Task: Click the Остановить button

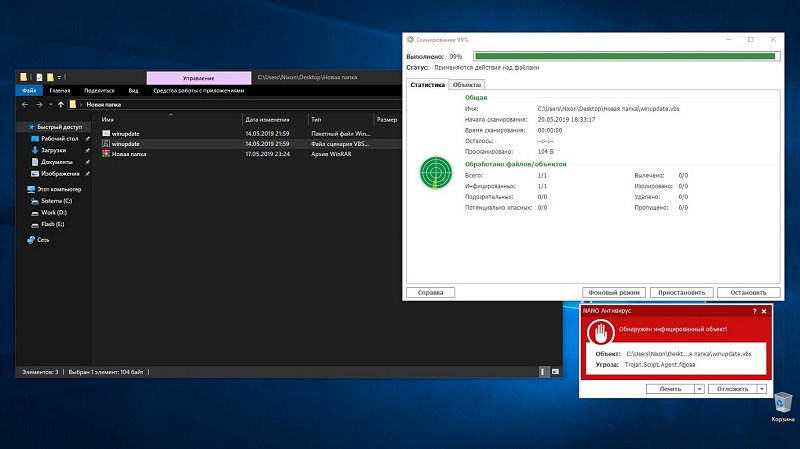Action: coord(748,292)
